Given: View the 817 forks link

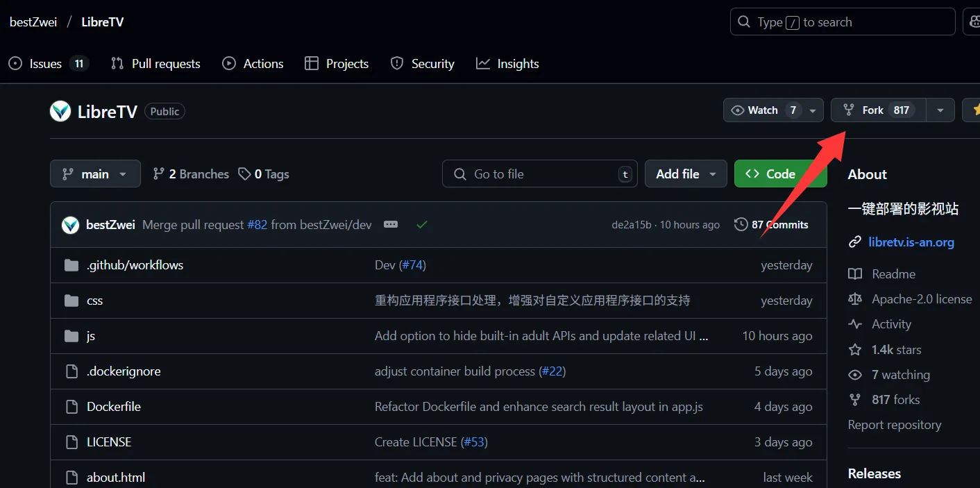Looking at the screenshot, I should pos(895,400).
